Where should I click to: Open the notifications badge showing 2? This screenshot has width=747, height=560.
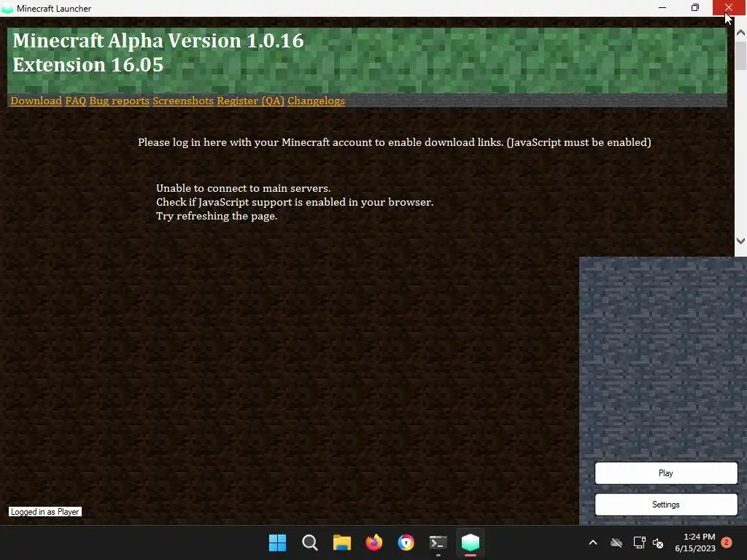click(x=727, y=542)
